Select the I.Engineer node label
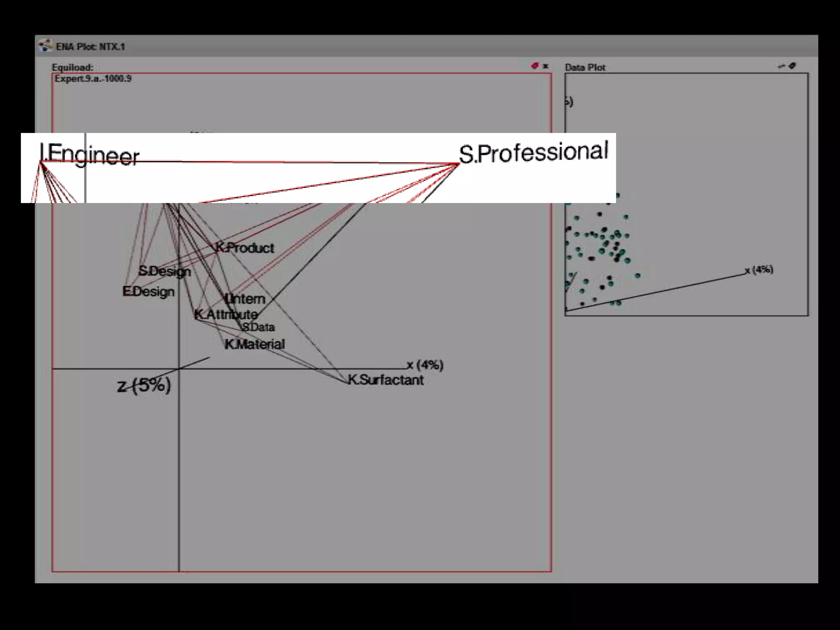 click(x=90, y=155)
